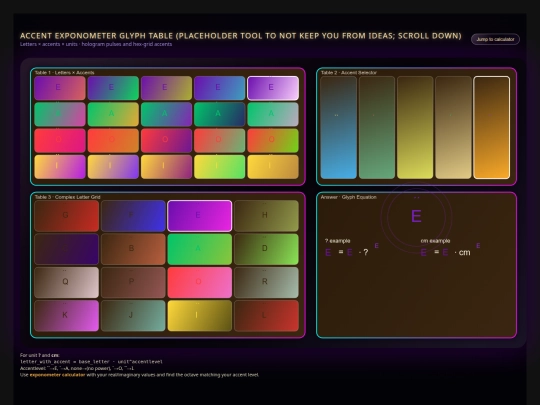The width and height of the screenshot is (540, 405).
Task: Select letter R in the Complex Letter Grid
Action: pyautogui.click(x=266, y=282)
